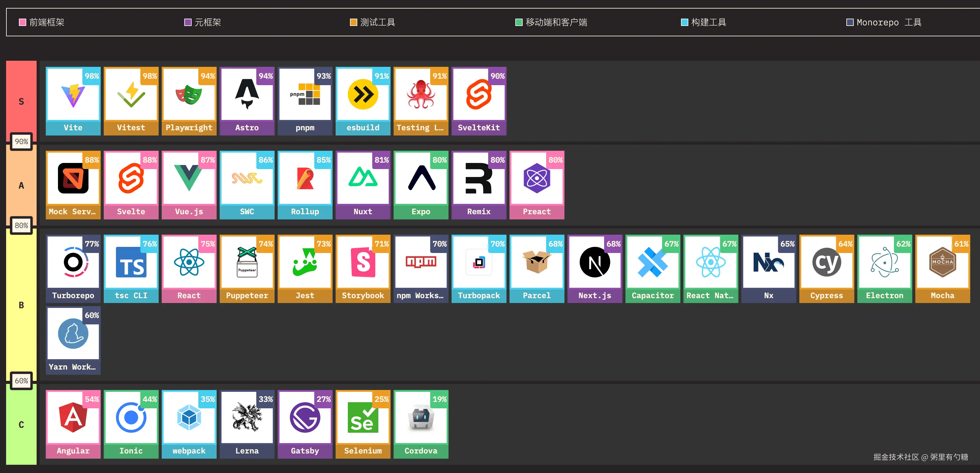Click the Lerna dragon icon
980x473 pixels.
coord(247,417)
